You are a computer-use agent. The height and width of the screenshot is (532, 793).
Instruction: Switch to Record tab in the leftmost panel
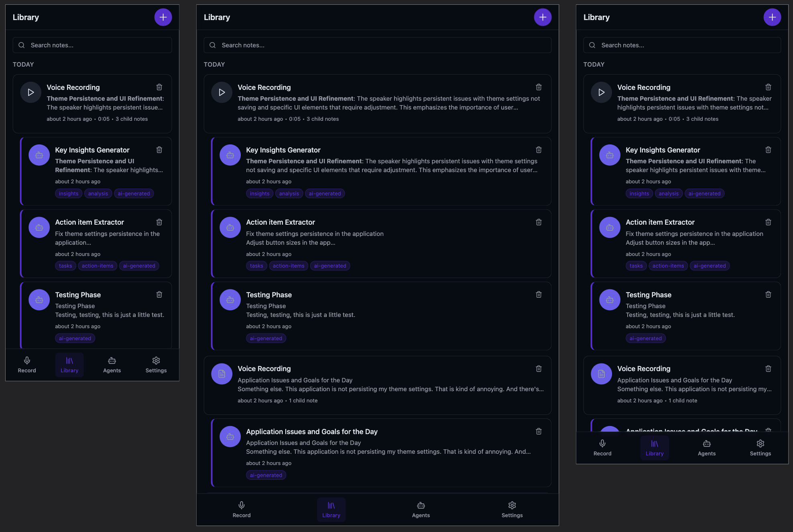point(27,365)
